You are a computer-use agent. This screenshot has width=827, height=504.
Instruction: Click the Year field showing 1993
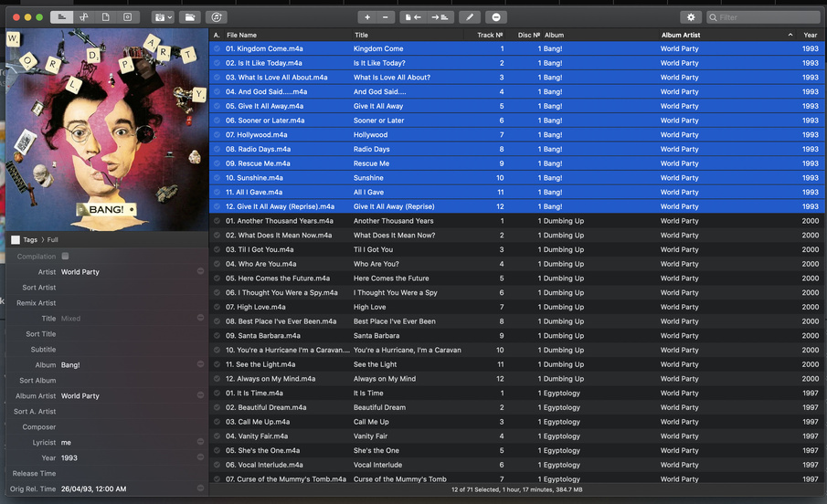pos(128,457)
